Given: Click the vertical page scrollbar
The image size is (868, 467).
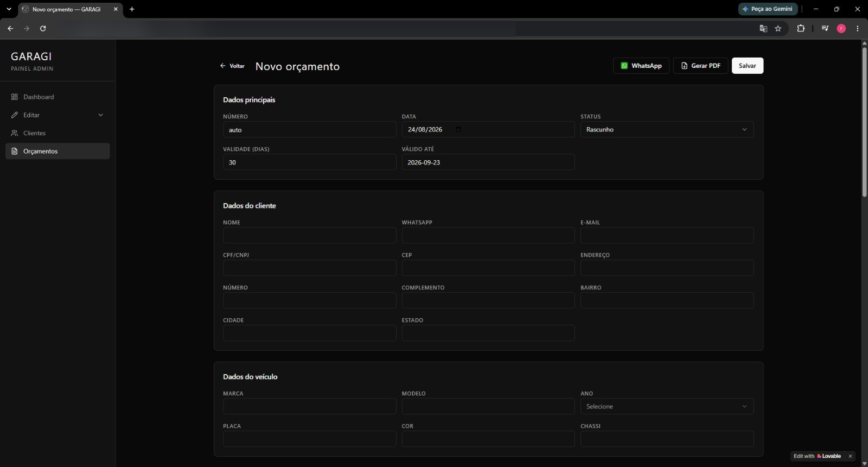Looking at the screenshot, I should coord(864,123).
